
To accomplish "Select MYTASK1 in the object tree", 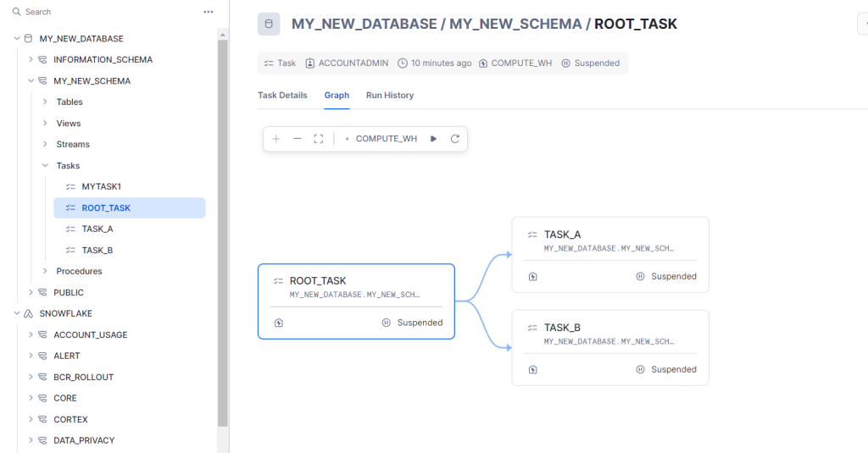I will coord(102,186).
